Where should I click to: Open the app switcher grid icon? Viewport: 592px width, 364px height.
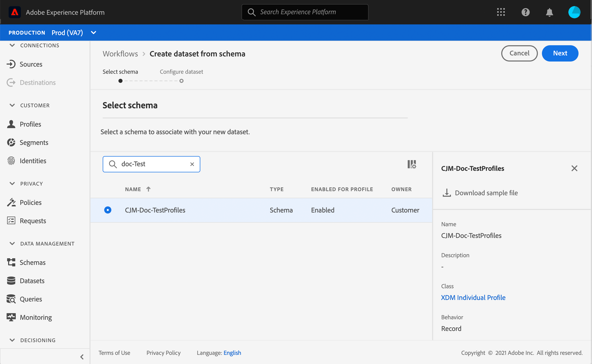pyautogui.click(x=501, y=12)
